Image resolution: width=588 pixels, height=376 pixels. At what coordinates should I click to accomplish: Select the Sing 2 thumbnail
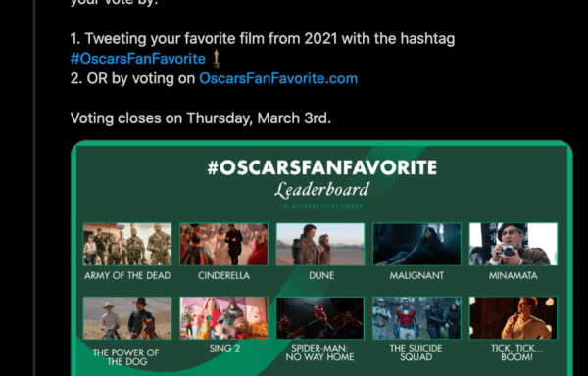[x=223, y=318]
